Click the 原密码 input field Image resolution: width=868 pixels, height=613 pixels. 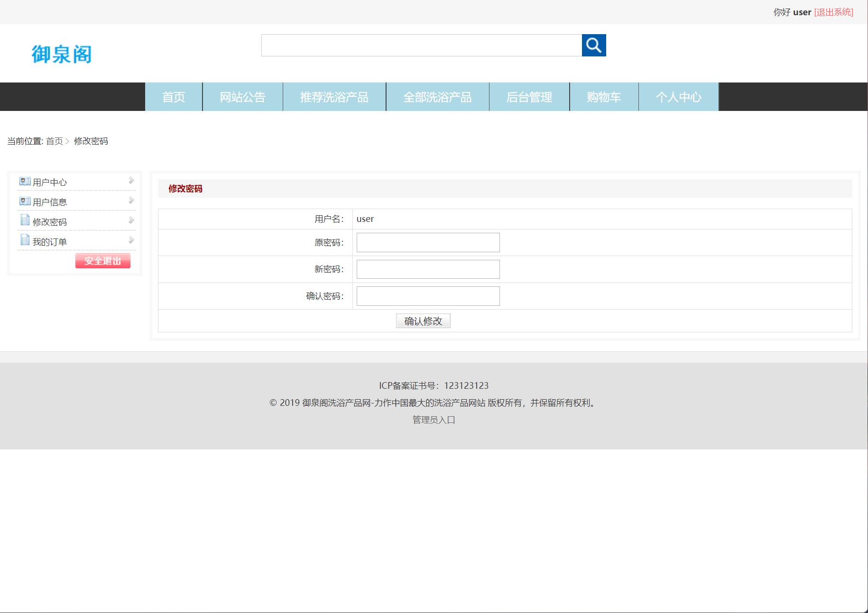pyautogui.click(x=426, y=242)
